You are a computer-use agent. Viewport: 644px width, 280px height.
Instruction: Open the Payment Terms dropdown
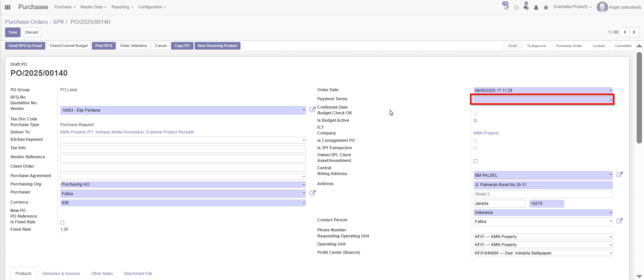coord(543,100)
